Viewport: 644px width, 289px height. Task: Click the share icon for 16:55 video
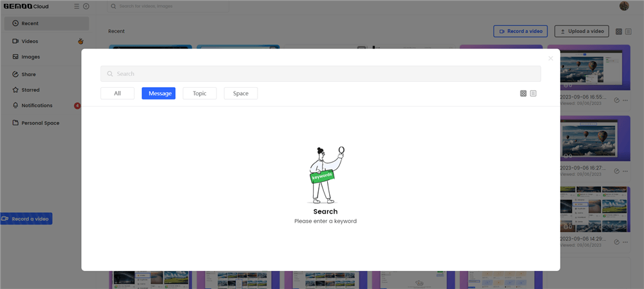coord(616,100)
